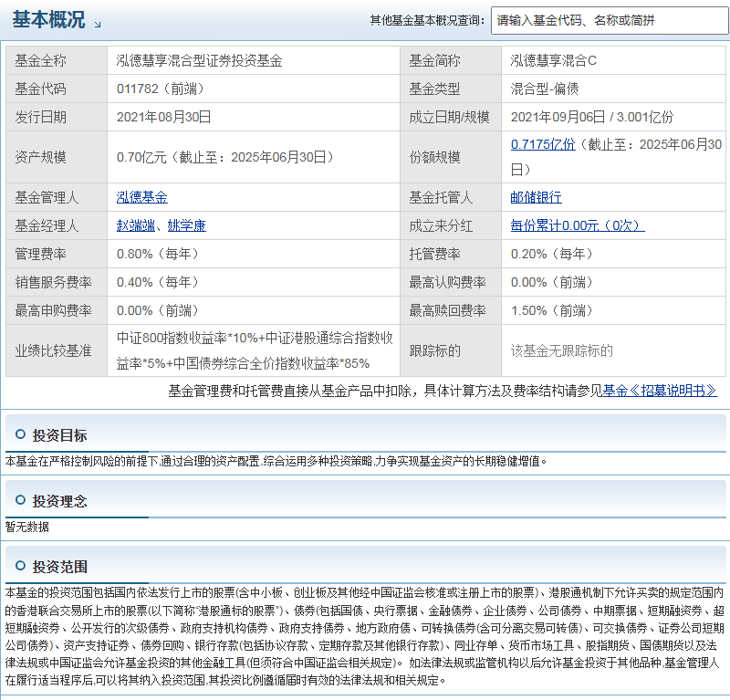Select custody fee 0.20%（每年）

(x=553, y=255)
